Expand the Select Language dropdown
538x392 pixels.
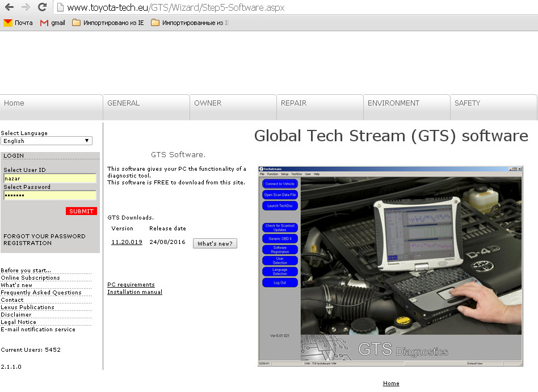47,141
